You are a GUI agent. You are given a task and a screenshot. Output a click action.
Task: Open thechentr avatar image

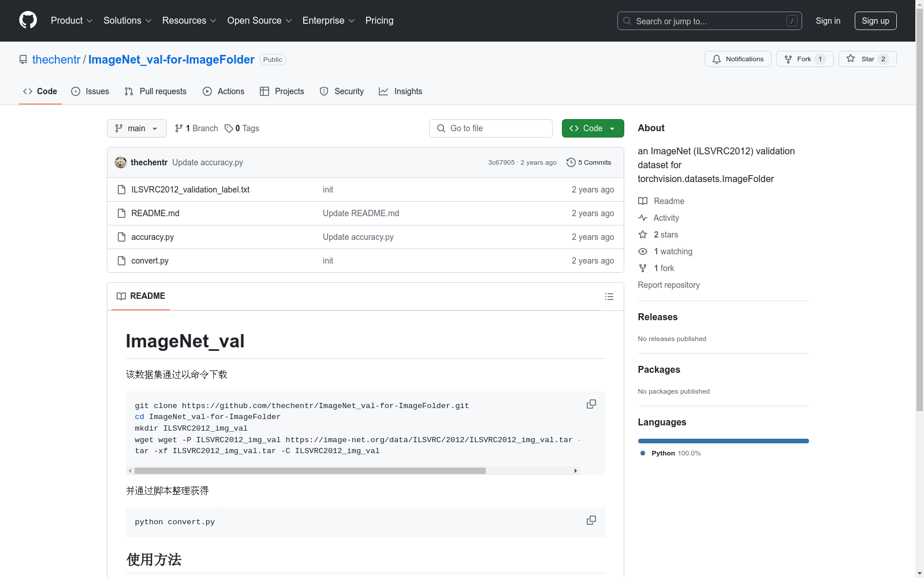[x=121, y=162]
